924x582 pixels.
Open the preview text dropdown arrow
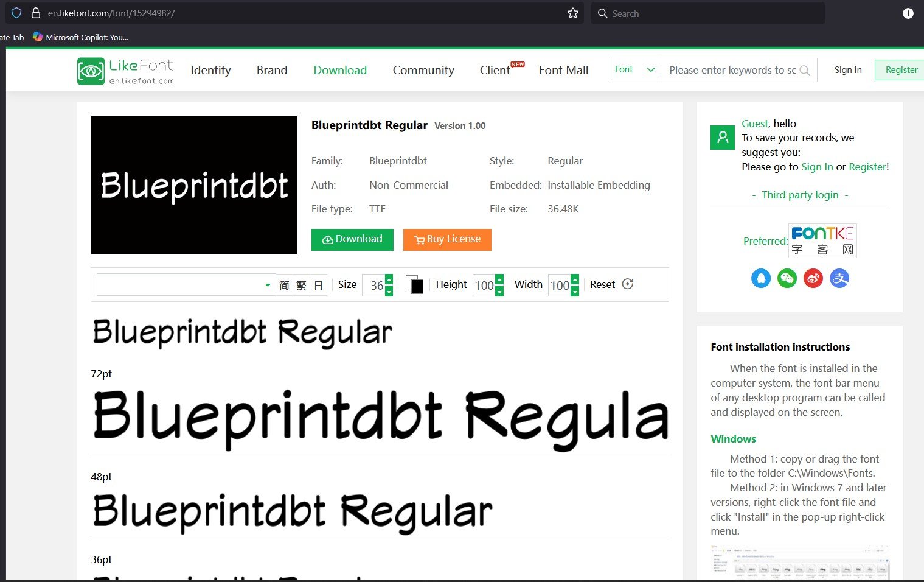point(268,285)
